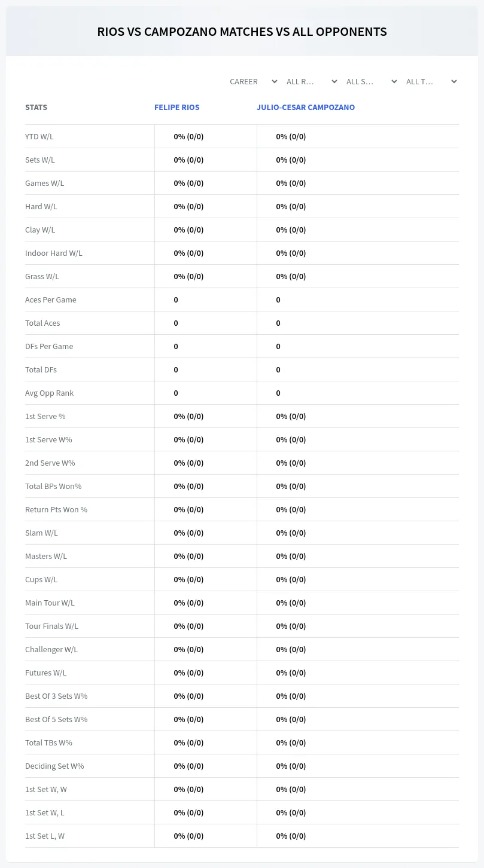Click Campozano's Grass W/L value

[291, 276]
